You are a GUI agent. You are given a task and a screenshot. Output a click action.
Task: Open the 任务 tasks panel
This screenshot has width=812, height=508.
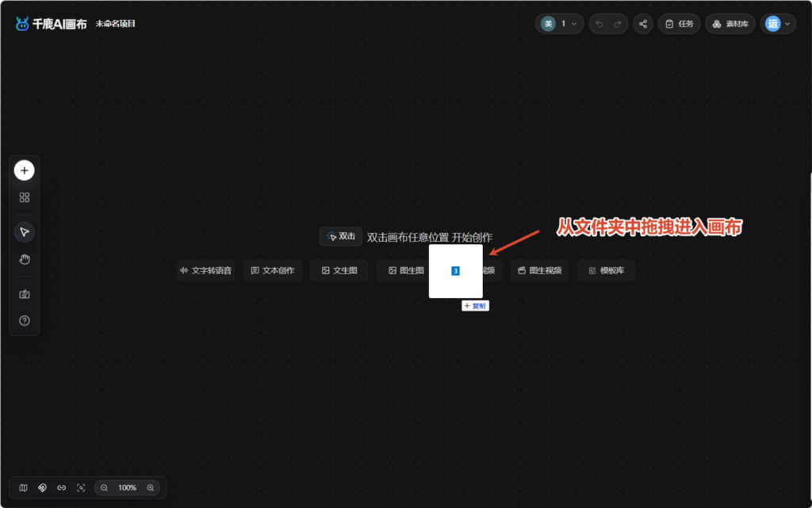point(679,24)
